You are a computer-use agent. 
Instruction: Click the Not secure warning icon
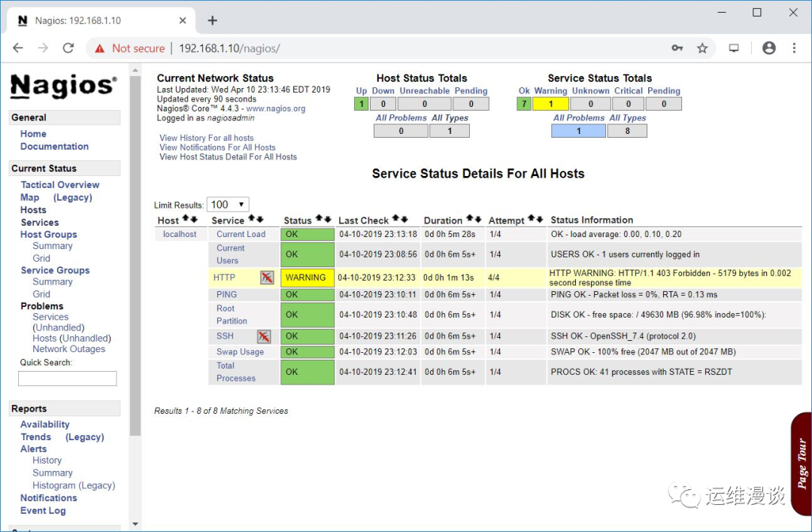pos(99,49)
